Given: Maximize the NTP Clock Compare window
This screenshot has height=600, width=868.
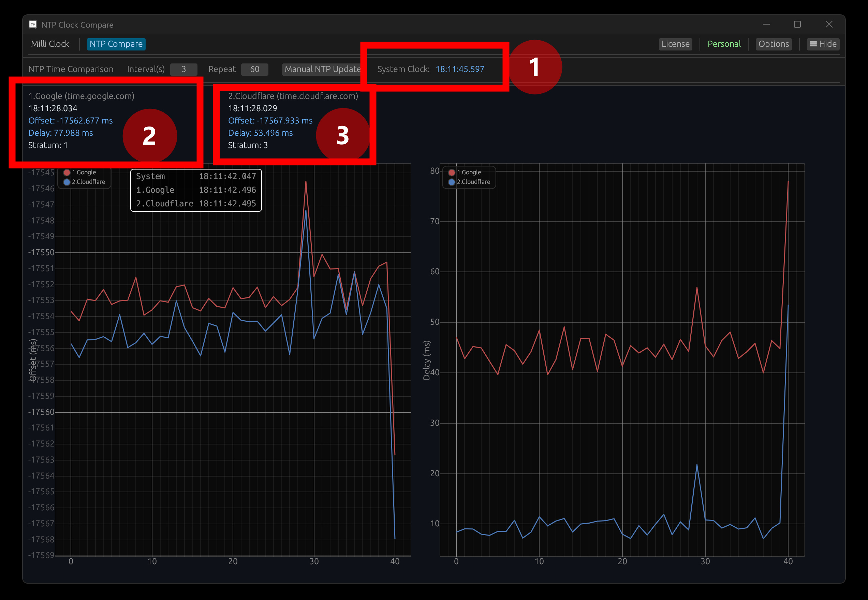Looking at the screenshot, I should click(x=797, y=25).
